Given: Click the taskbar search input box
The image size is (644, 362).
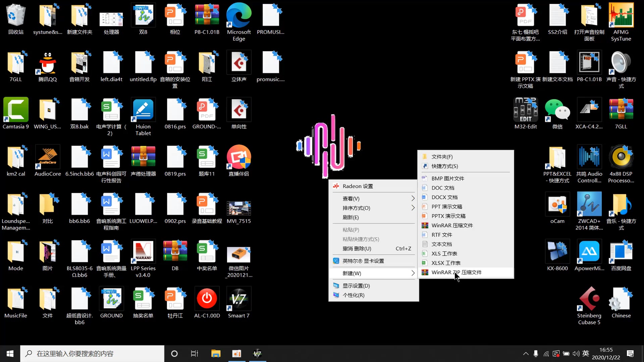Looking at the screenshot, I should coord(92,354).
